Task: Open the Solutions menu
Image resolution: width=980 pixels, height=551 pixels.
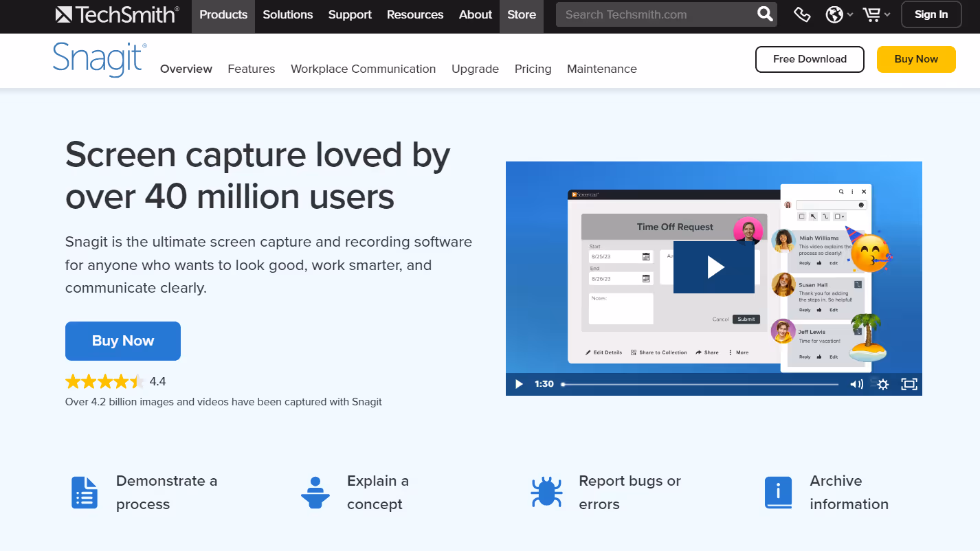Action: point(288,16)
